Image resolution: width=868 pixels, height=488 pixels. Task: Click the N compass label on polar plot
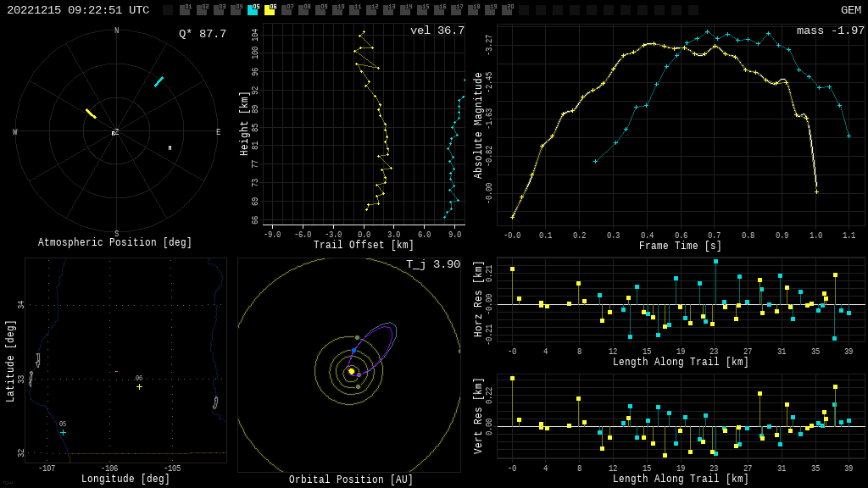[117, 31]
